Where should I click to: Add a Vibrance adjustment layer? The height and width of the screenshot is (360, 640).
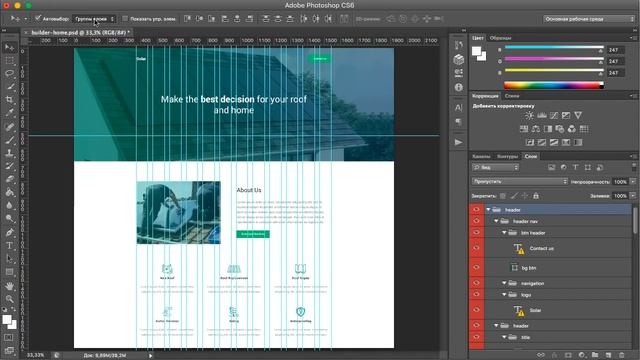pyautogui.click(x=578, y=116)
